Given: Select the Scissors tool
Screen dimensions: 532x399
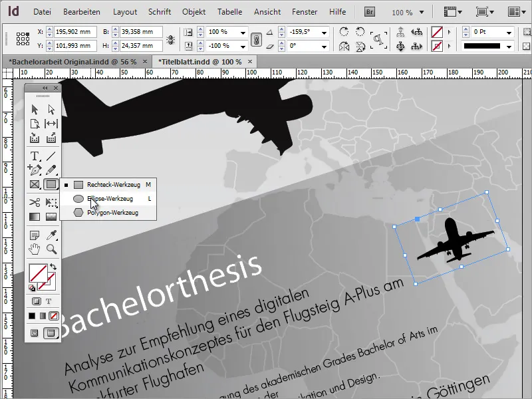Looking at the screenshot, I should [x=35, y=203].
